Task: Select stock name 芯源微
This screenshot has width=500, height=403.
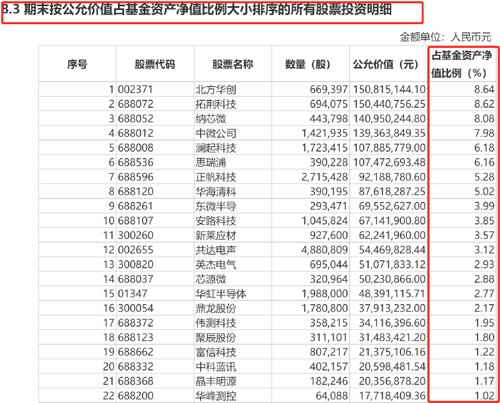Action: 211,279
